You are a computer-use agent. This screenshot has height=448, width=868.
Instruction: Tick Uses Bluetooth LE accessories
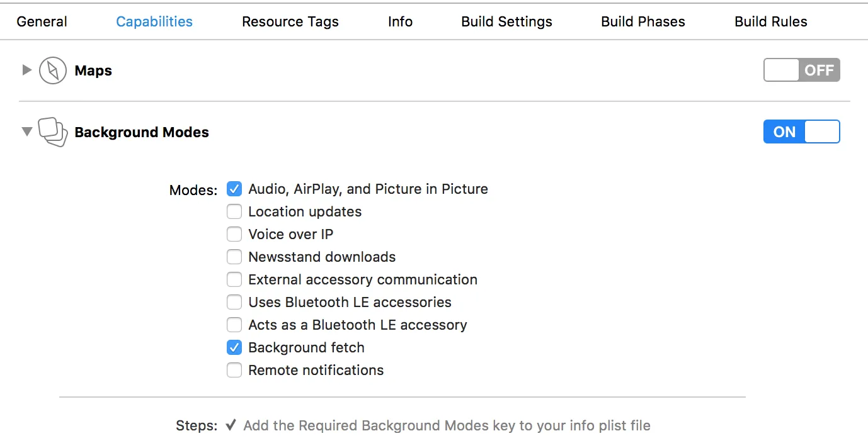(x=234, y=302)
